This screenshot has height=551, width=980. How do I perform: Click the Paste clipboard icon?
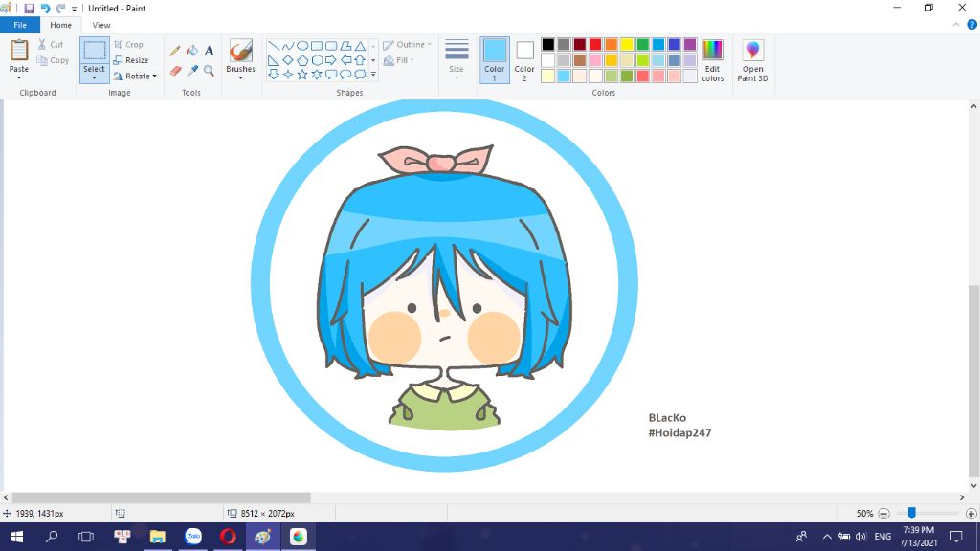(19, 51)
